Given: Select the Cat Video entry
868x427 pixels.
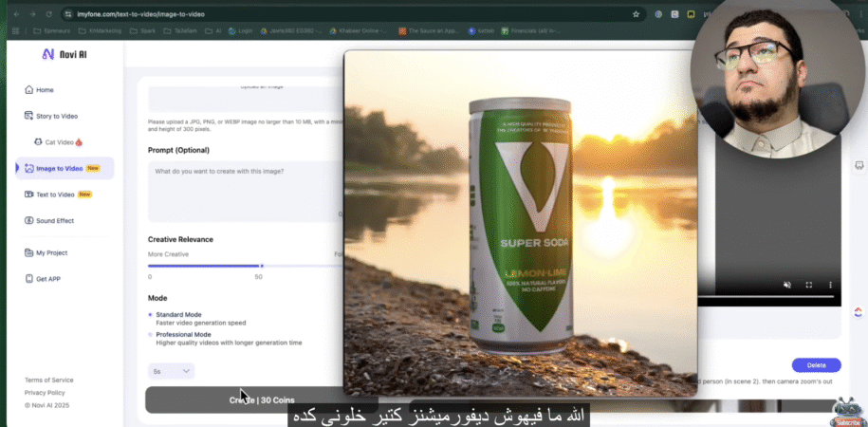Looking at the screenshot, I should pyautogui.click(x=58, y=142).
